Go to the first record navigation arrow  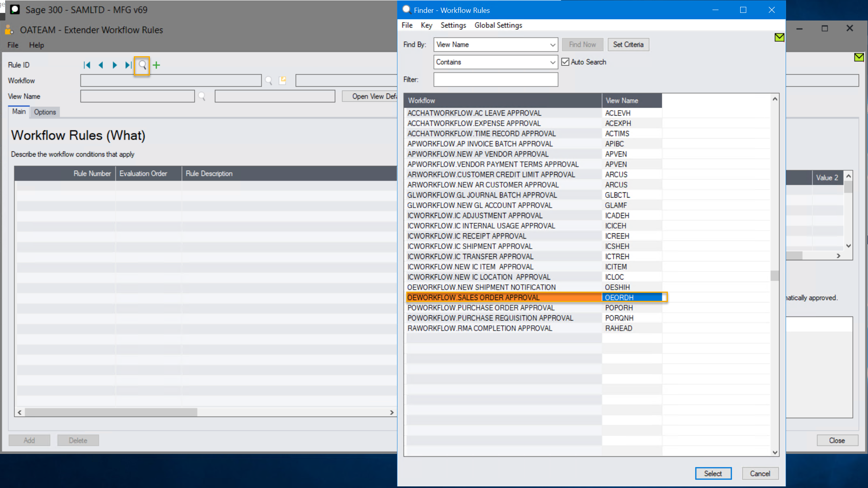coord(87,65)
